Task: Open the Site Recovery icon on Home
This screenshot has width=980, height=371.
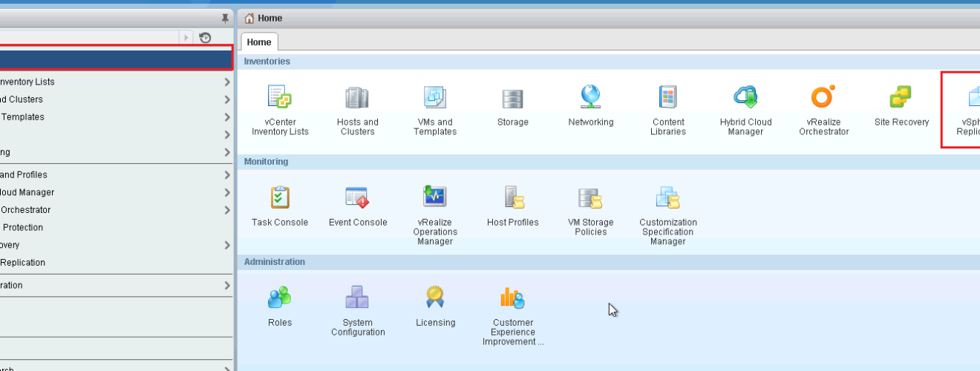Action: [901, 96]
